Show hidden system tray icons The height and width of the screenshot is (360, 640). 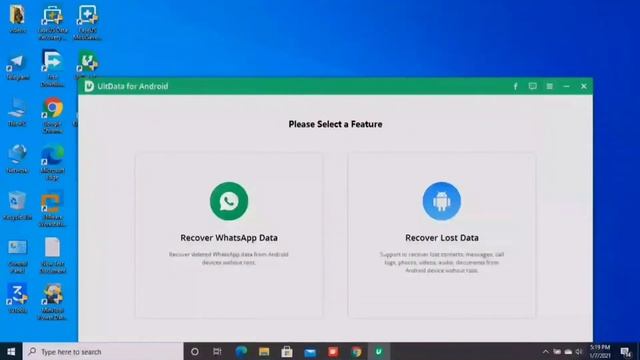546,351
